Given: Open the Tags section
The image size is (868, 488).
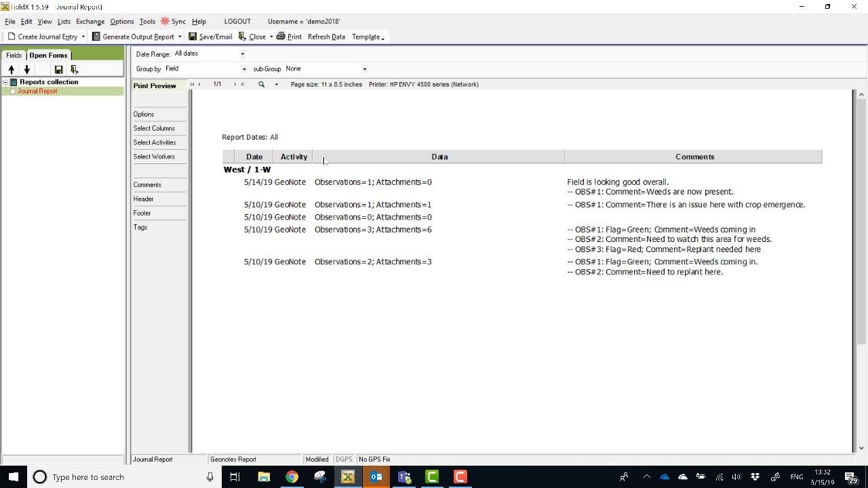Looking at the screenshot, I should [140, 228].
